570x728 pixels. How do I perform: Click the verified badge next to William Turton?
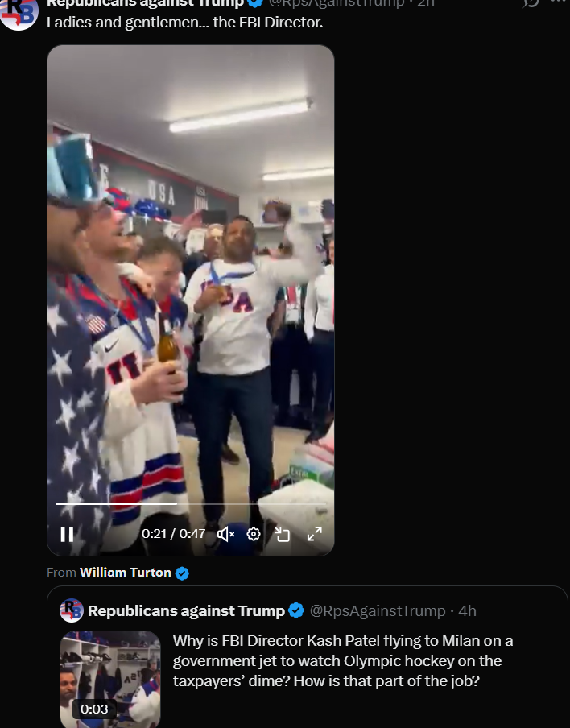coord(183,573)
